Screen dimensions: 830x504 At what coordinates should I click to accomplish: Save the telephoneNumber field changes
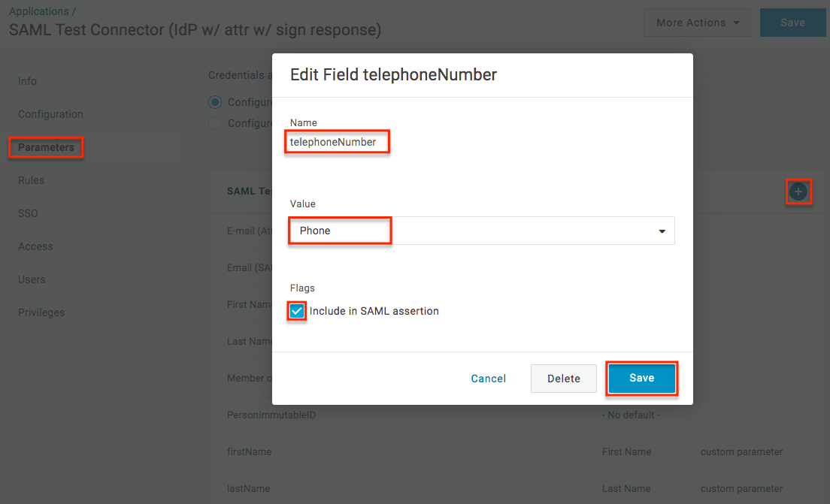click(641, 379)
